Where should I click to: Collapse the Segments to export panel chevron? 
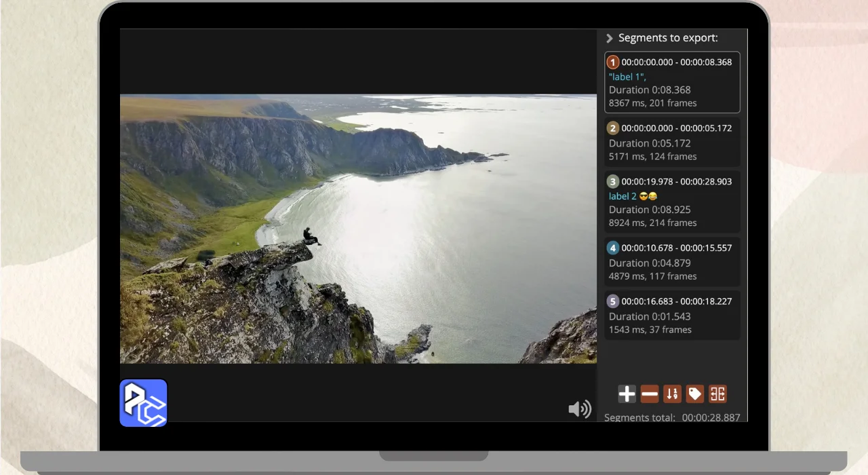(x=610, y=39)
